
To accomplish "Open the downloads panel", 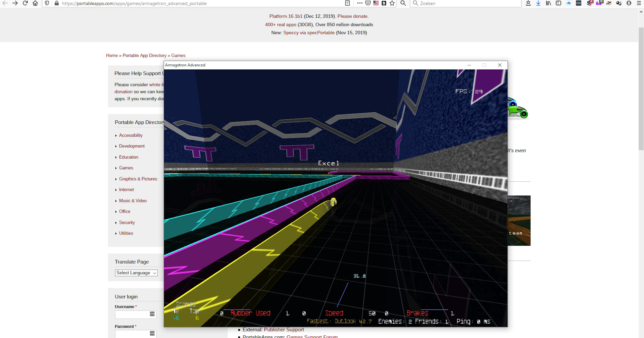I will 538,3.
